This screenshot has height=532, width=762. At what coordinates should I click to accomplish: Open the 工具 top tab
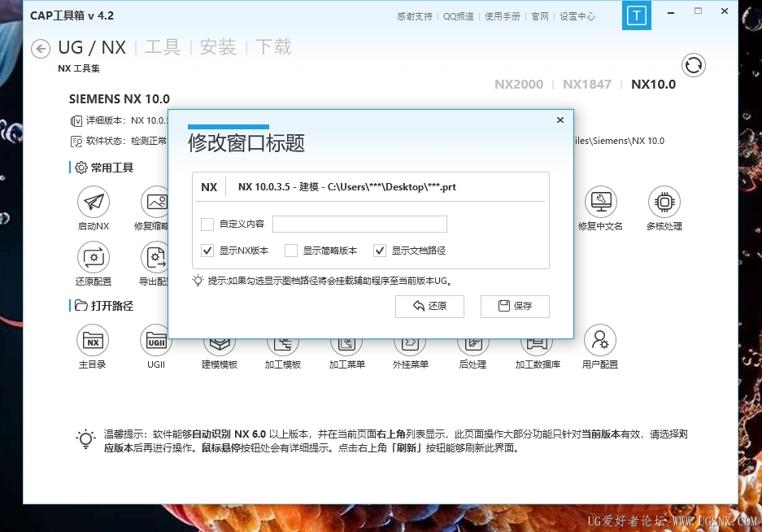coord(163,48)
